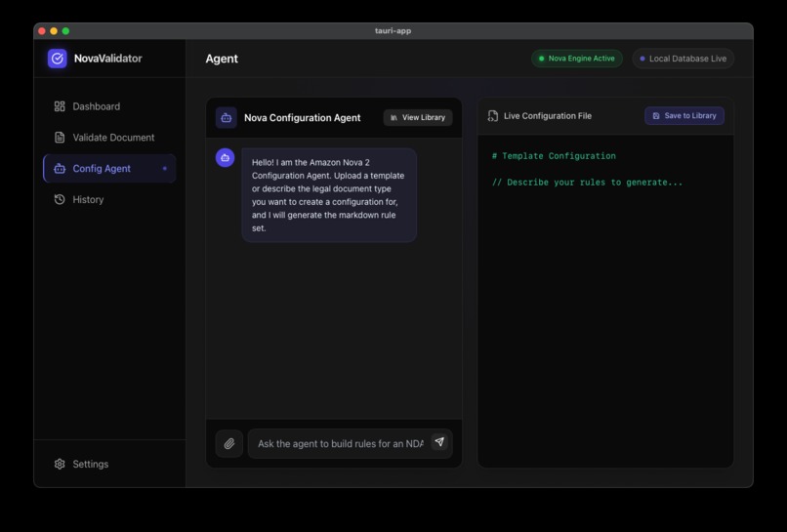
Task: Go to Validate Document
Action: point(109,138)
